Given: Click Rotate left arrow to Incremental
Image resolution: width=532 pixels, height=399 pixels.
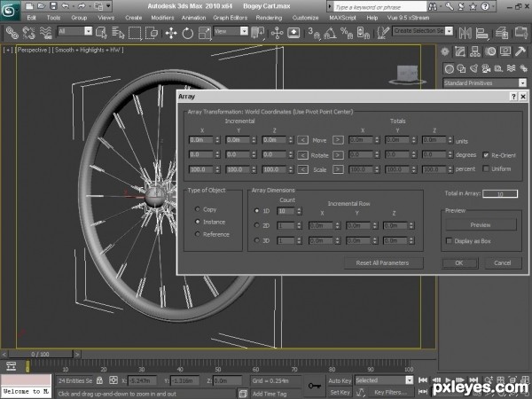Looking at the screenshot, I should [302, 155].
